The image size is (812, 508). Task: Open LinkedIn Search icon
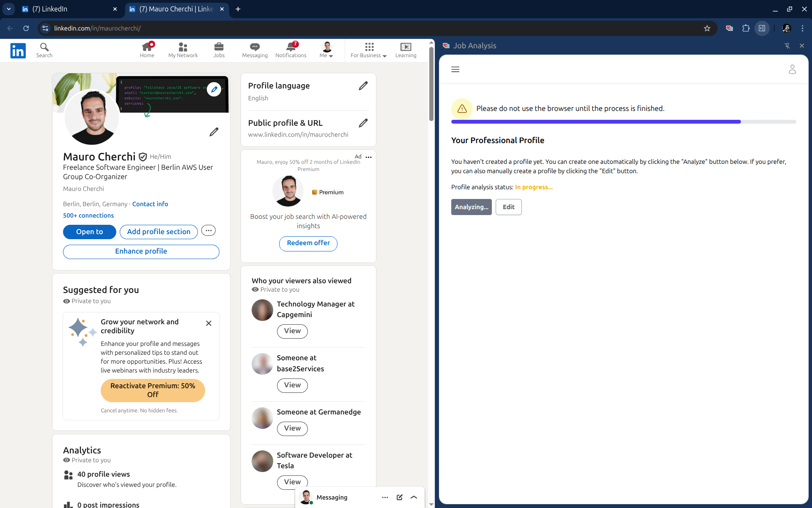(44, 50)
